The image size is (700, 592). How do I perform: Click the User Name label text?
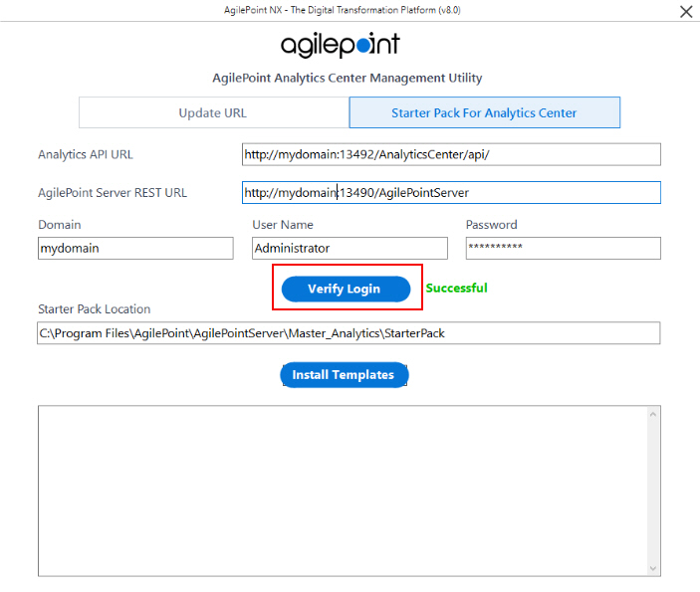[x=283, y=225]
